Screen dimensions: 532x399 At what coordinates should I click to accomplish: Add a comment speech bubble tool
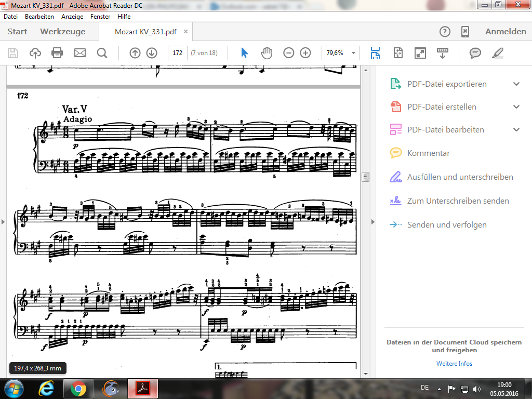(x=475, y=53)
